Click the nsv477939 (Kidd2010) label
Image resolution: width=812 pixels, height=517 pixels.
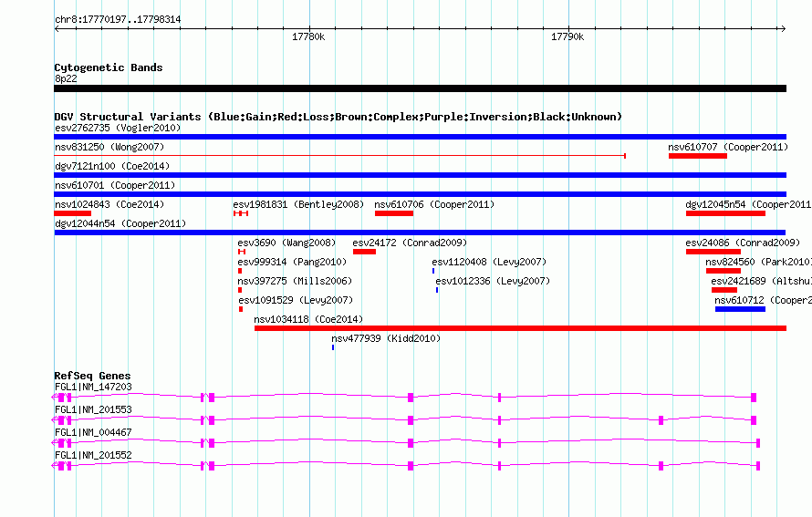pyautogui.click(x=386, y=338)
